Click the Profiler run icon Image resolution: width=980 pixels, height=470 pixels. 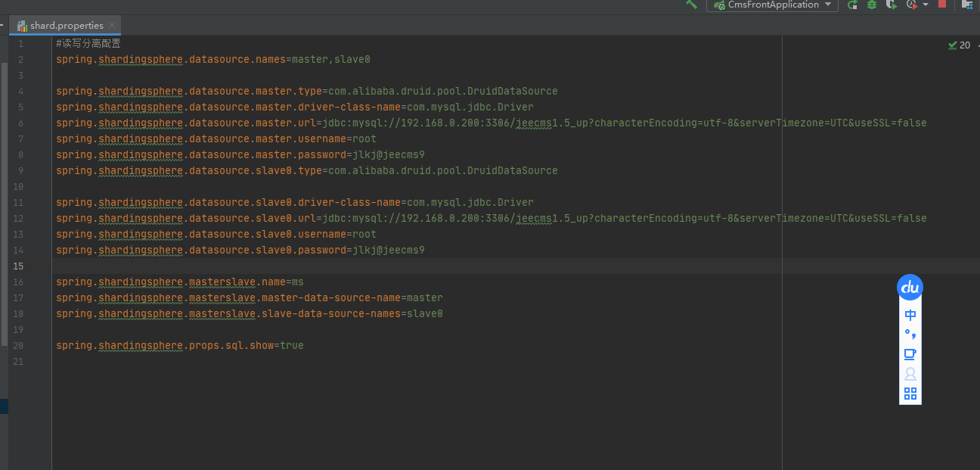click(x=910, y=5)
